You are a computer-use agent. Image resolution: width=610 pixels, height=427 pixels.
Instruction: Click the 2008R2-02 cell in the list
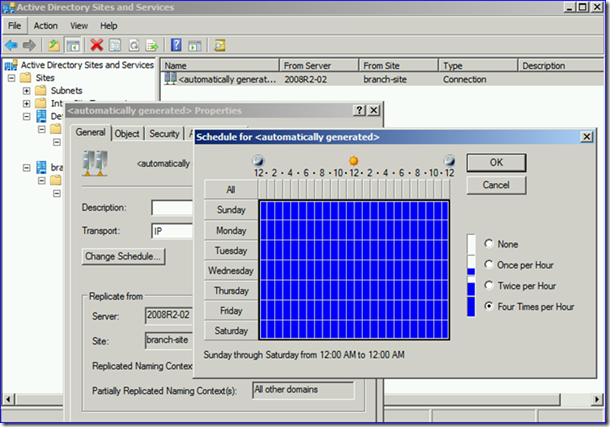(x=305, y=79)
